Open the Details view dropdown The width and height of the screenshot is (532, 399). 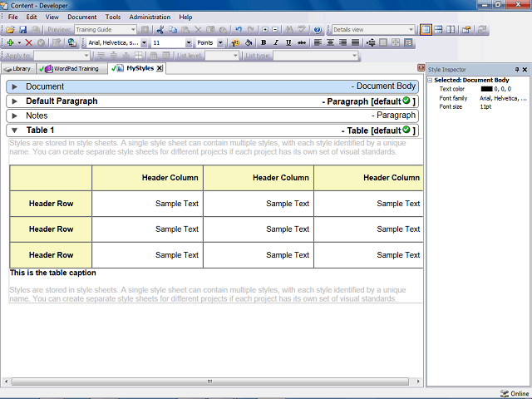click(373, 30)
